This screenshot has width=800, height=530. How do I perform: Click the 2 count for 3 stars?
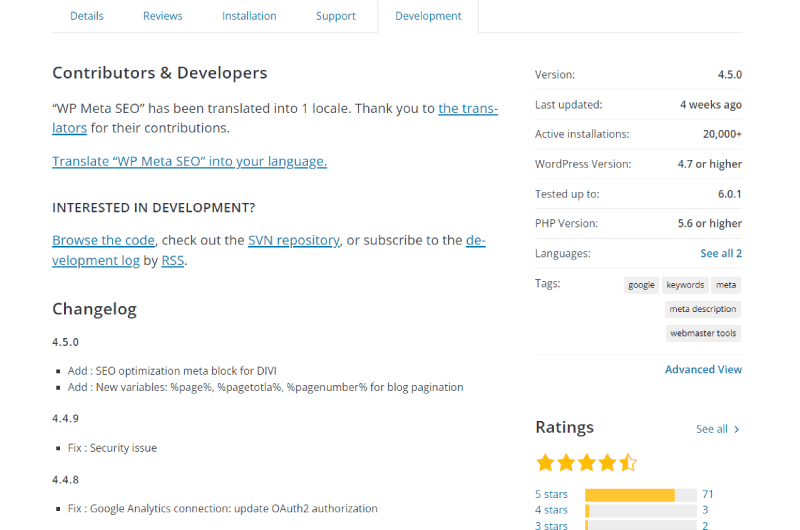[705, 525]
